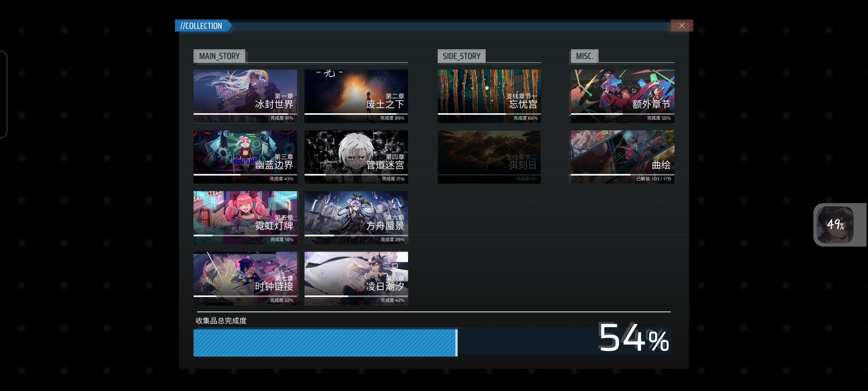Click the MAIN_STORY section label

coord(219,56)
